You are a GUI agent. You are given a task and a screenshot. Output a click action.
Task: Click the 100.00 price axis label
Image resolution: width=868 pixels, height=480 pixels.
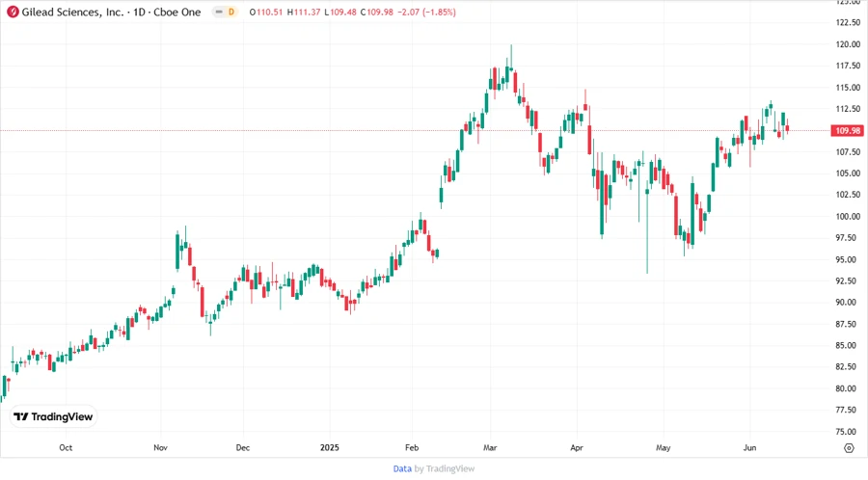pos(848,216)
